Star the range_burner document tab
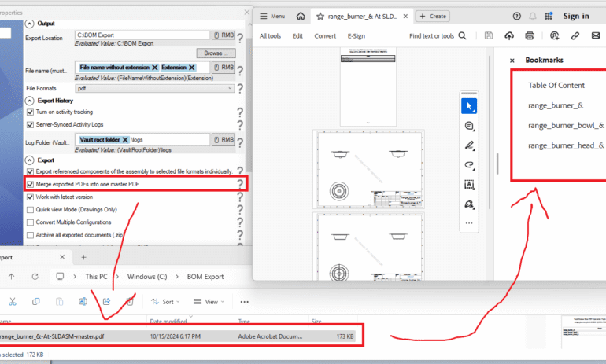This screenshot has width=606, height=364. tap(320, 17)
